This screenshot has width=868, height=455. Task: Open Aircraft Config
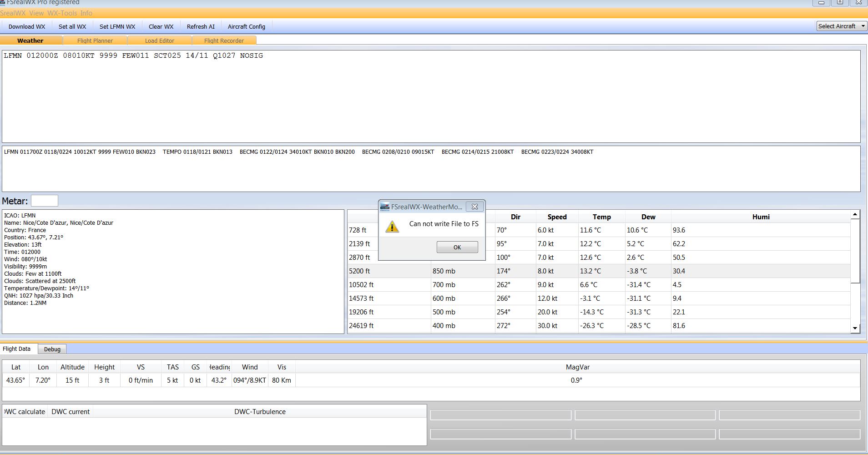(246, 26)
